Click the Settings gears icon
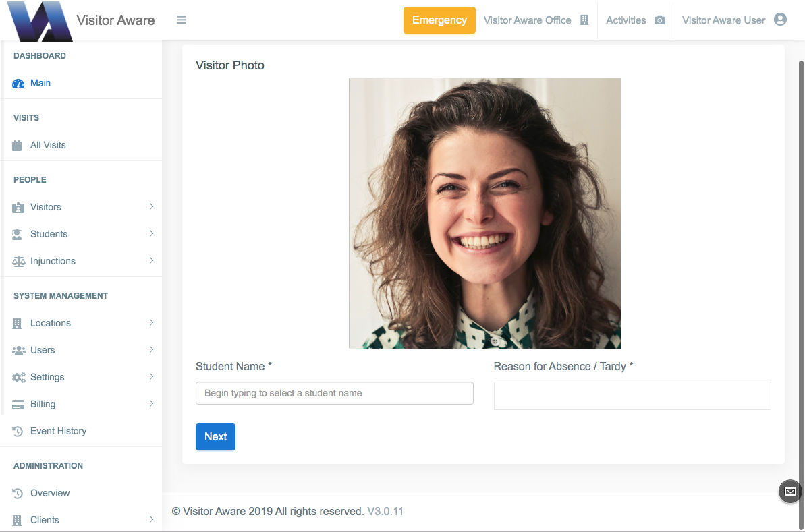The width and height of the screenshot is (805, 532). 18,378
